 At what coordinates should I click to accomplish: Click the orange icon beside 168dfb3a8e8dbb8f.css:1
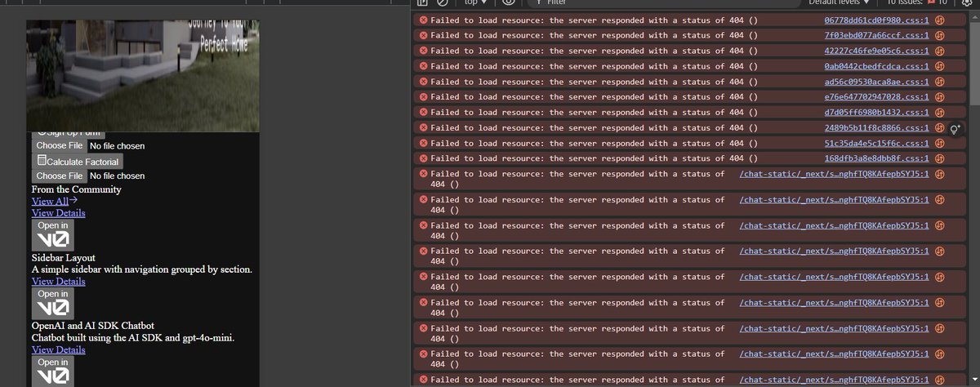pos(940,158)
